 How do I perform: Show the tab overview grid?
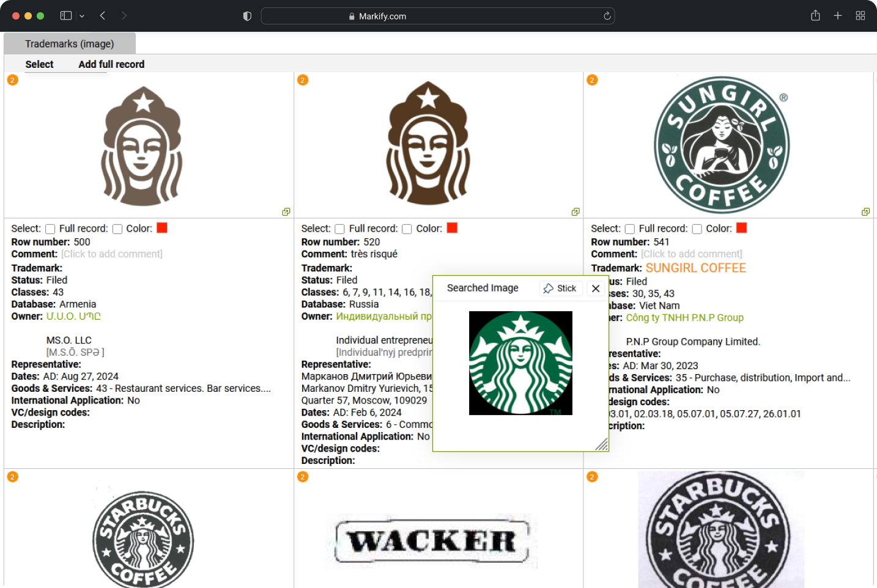pyautogui.click(x=860, y=16)
